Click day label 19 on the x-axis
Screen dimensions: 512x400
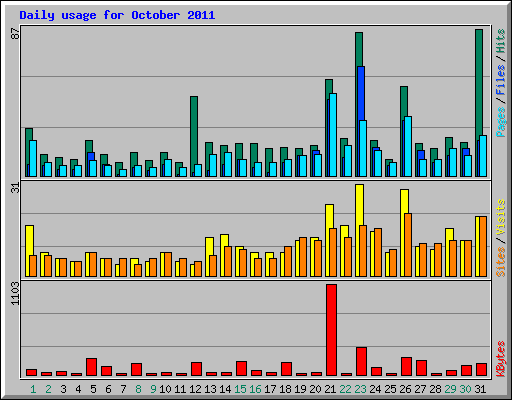(300, 389)
